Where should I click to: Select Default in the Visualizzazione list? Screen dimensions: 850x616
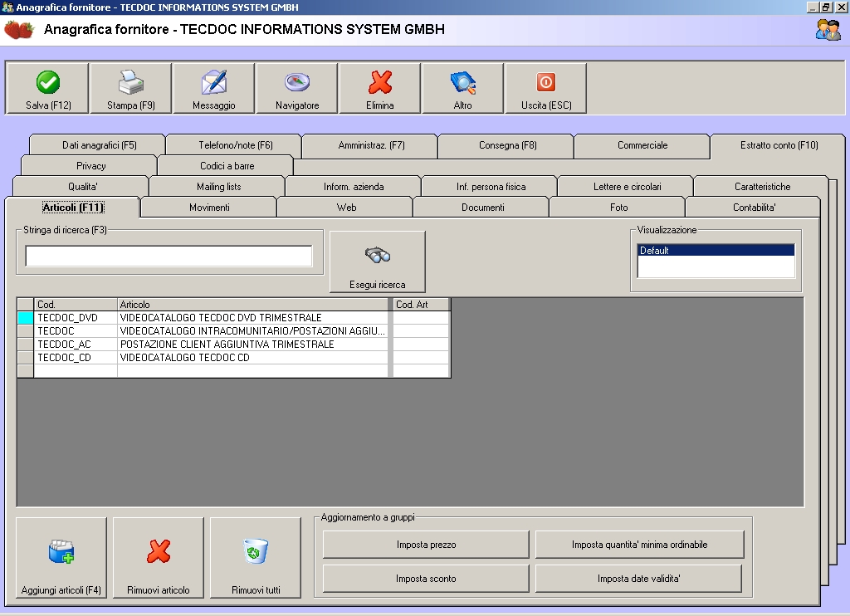coord(716,251)
